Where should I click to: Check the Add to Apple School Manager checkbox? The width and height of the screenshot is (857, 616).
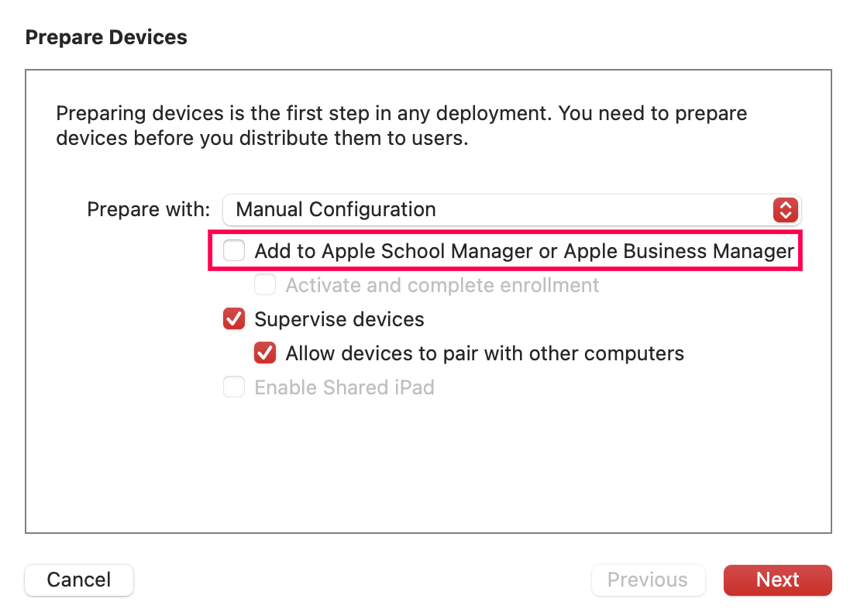[234, 251]
